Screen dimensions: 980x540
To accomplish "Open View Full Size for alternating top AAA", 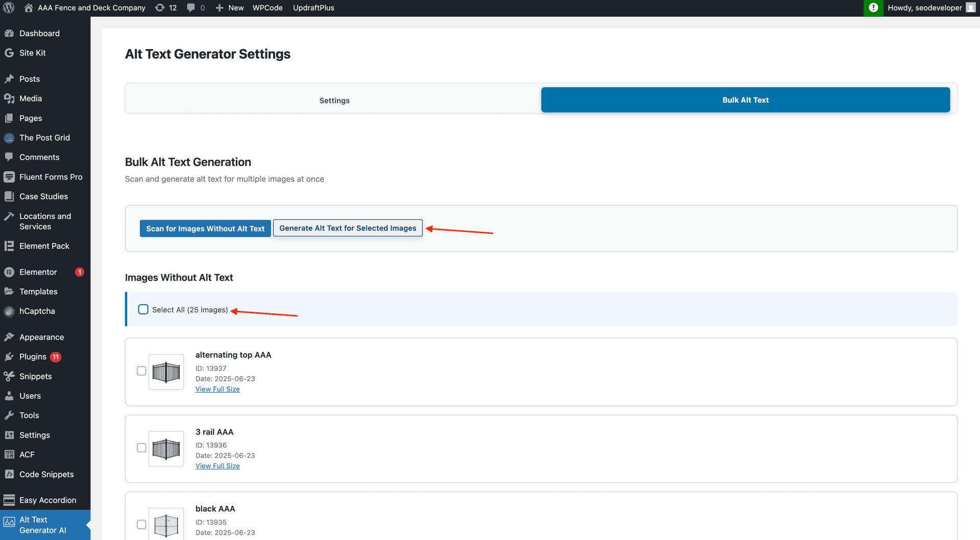I will coord(217,389).
